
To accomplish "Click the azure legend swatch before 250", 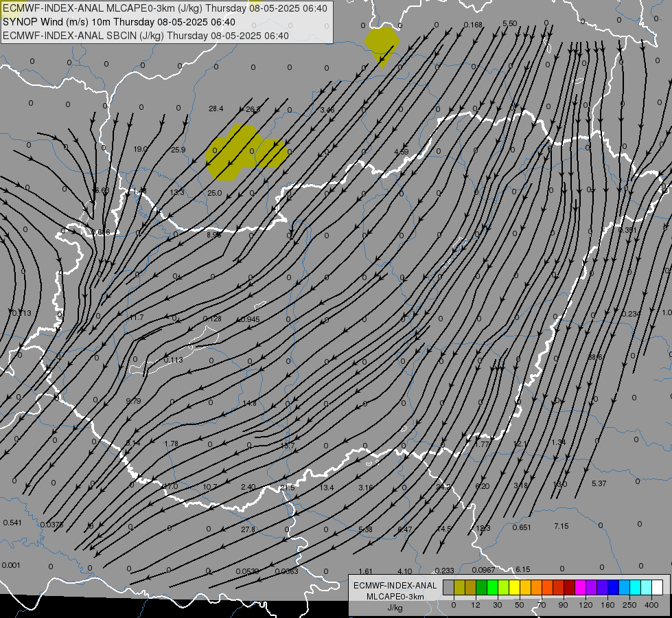I will (x=625, y=588).
